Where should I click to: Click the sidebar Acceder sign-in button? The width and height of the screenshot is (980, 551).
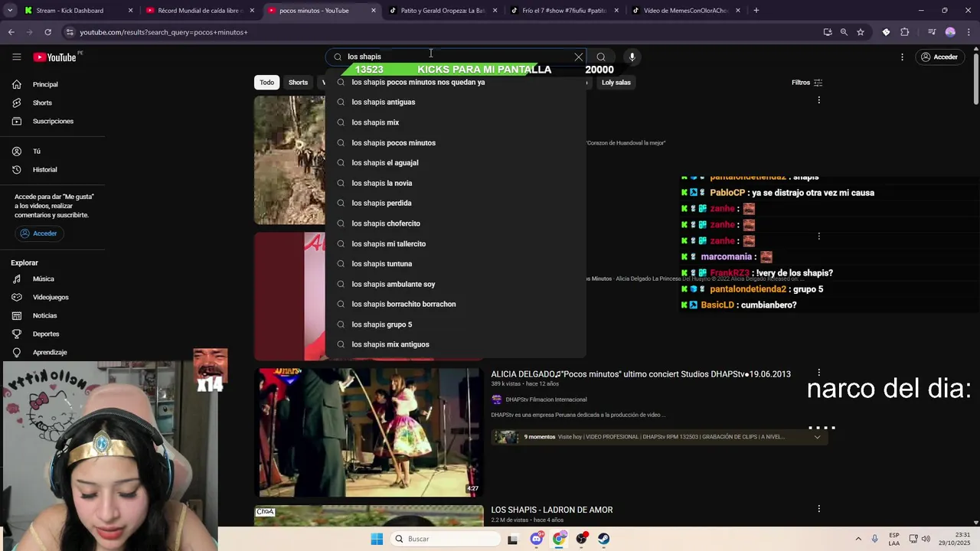pyautogui.click(x=38, y=233)
